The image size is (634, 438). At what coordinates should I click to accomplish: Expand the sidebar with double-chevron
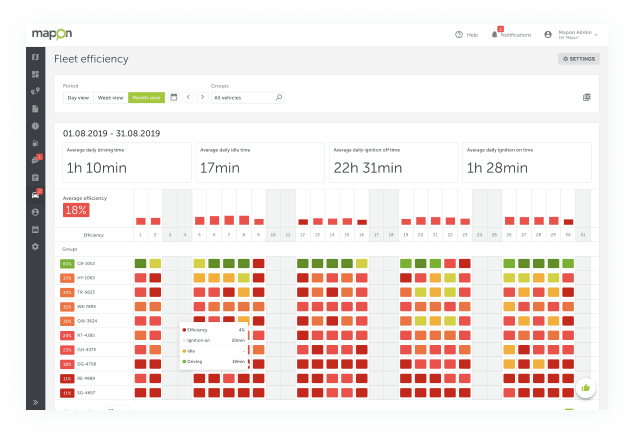coord(35,402)
